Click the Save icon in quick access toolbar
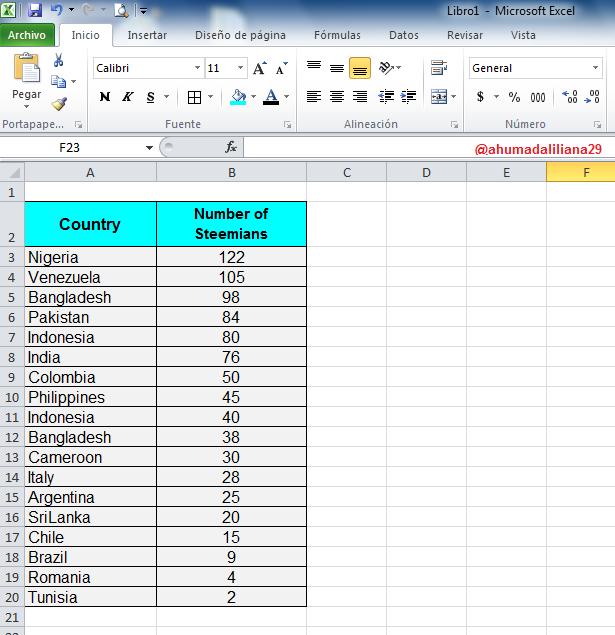 click(35, 10)
